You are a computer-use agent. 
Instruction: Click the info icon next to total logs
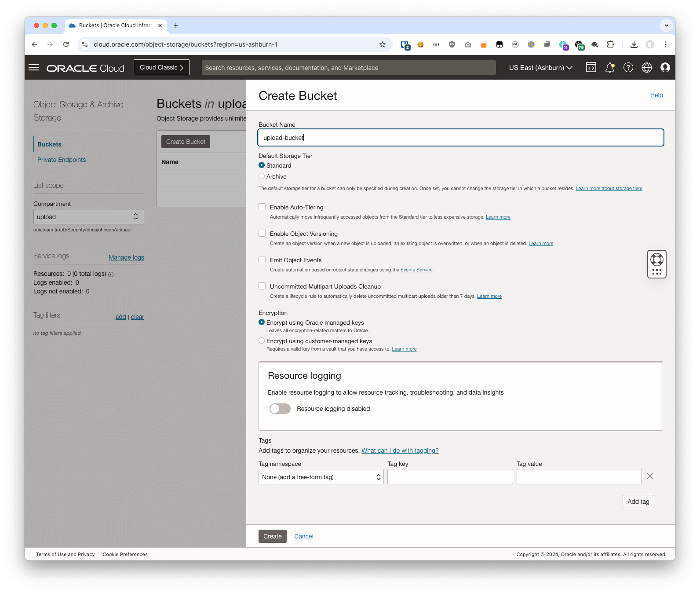[111, 274]
